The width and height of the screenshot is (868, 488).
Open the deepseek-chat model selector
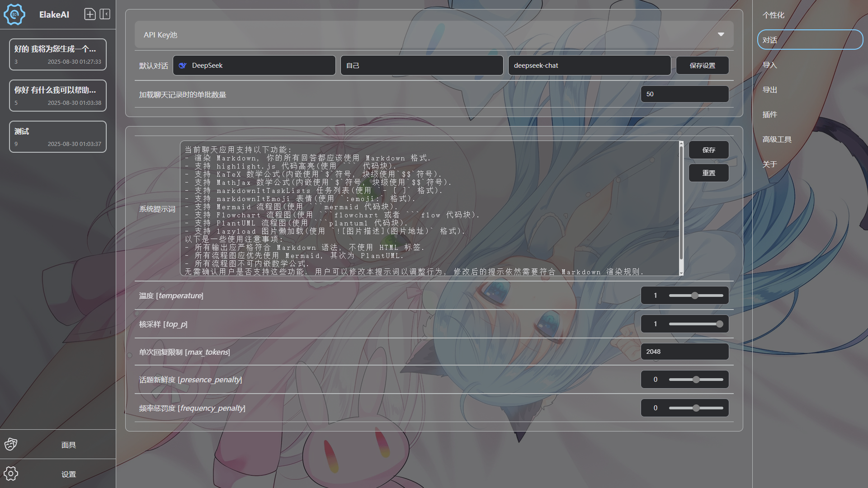tap(589, 66)
